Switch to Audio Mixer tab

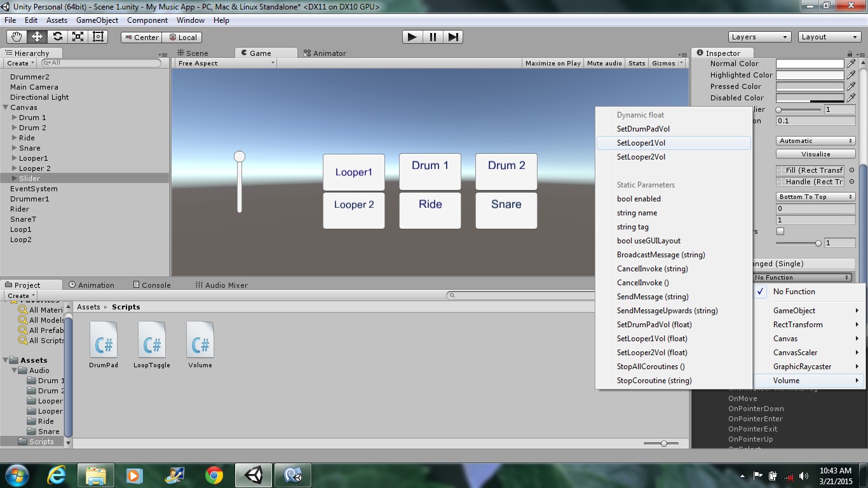pyautogui.click(x=222, y=285)
